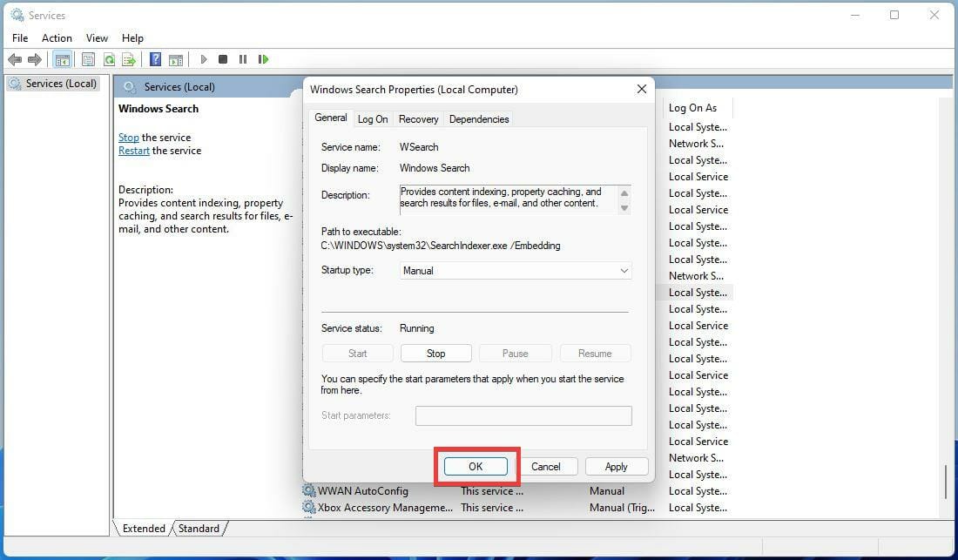
Task: Open the Help question mark toolbar icon
Action: click(155, 59)
